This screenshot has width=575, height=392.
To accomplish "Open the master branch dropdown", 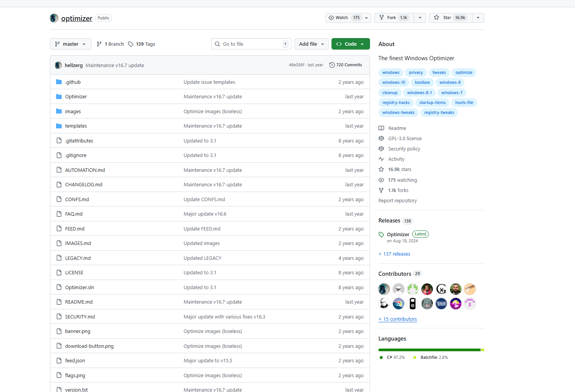I will (70, 44).
